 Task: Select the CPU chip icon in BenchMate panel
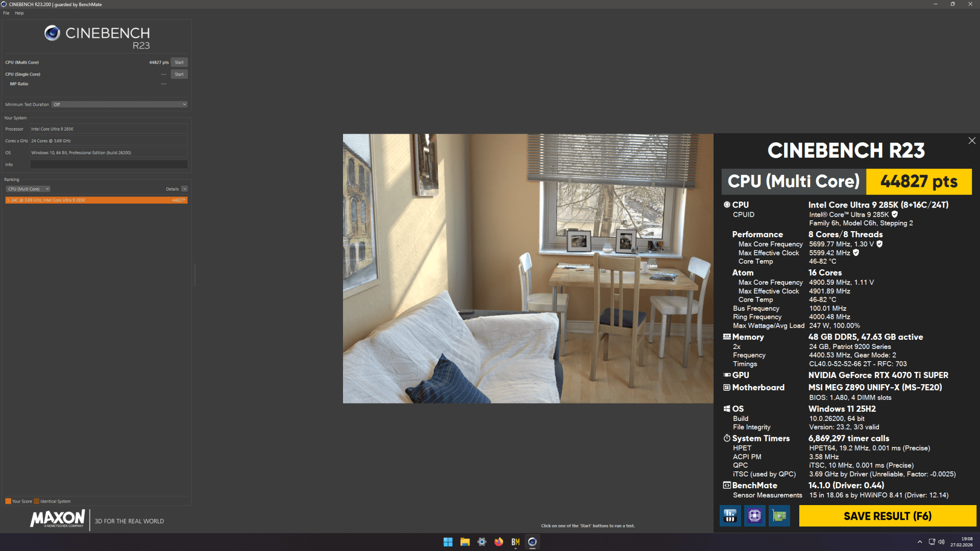[754, 516]
